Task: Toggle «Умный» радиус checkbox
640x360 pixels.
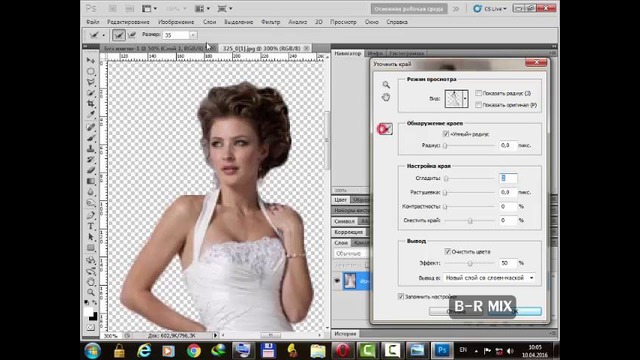Action: [x=446, y=134]
